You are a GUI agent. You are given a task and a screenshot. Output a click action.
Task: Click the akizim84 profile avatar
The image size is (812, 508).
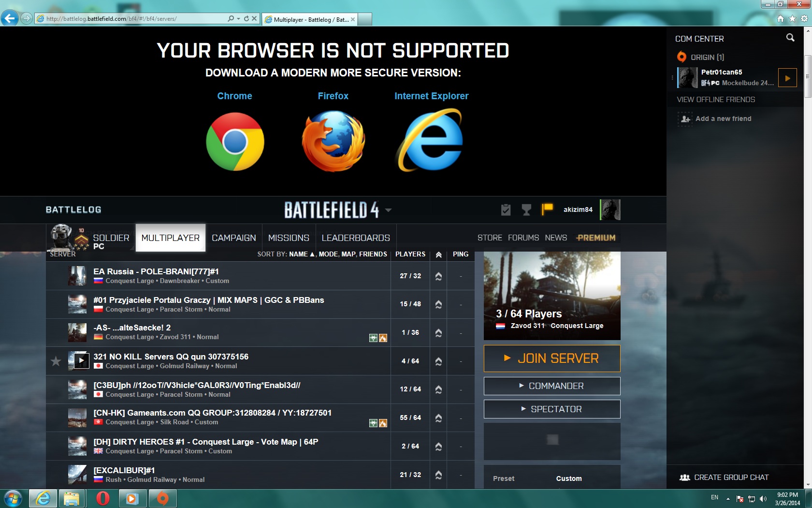coord(610,209)
